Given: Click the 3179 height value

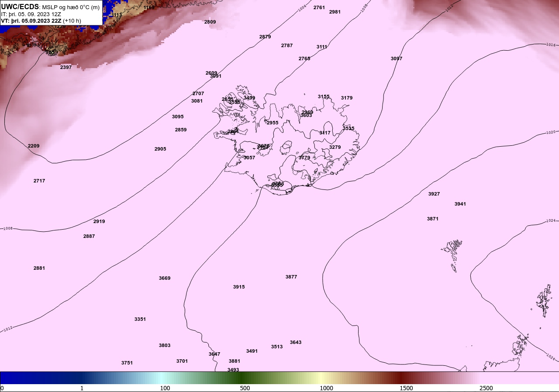Looking at the screenshot, I should (x=347, y=98).
